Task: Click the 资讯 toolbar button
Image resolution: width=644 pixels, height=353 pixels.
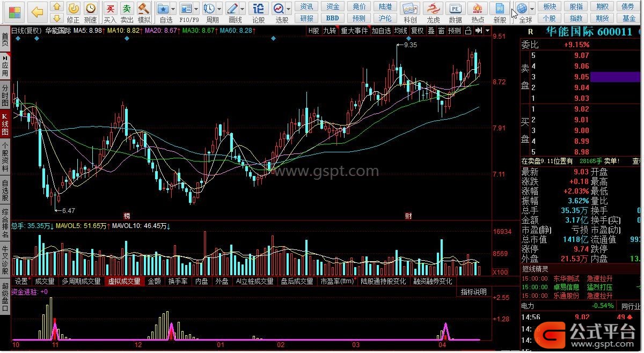Action: (307, 6)
